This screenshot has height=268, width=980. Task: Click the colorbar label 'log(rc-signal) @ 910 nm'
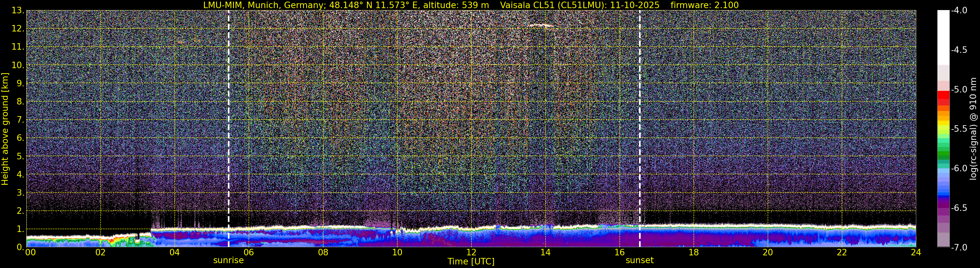click(x=973, y=129)
